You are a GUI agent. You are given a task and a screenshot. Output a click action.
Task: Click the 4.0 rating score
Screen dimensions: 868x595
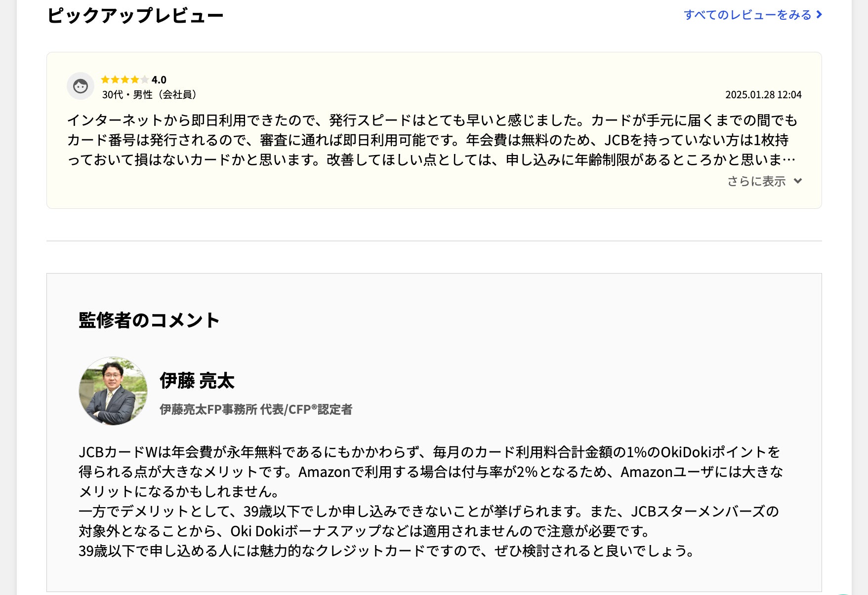tap(159, 80)
